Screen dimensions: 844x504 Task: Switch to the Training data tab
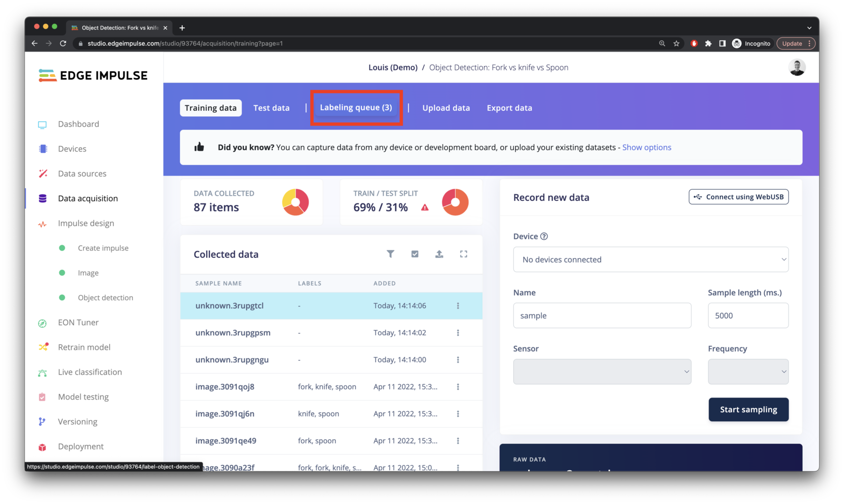[x=210, y=108]
